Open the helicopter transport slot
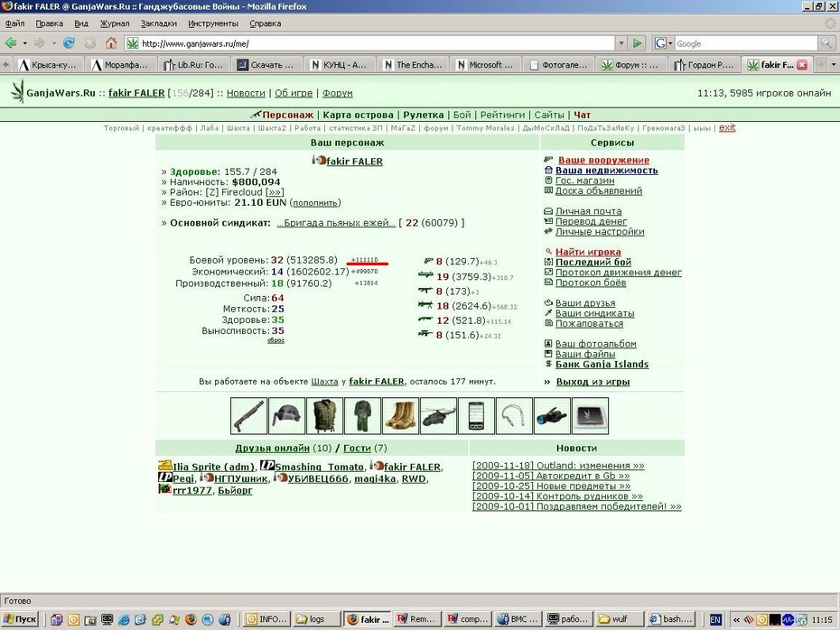 (x=438, y=415)
